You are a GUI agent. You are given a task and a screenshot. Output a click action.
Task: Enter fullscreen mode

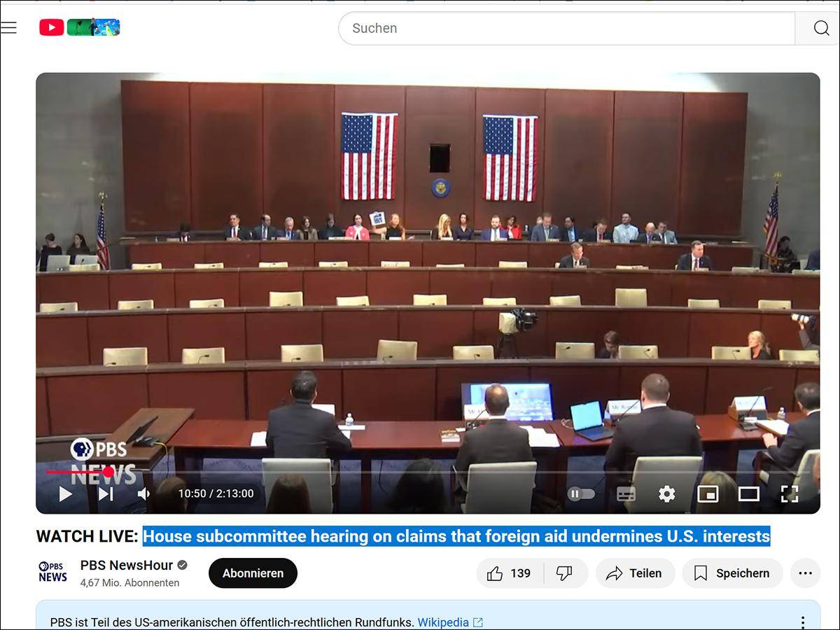[x=790, y=494]
